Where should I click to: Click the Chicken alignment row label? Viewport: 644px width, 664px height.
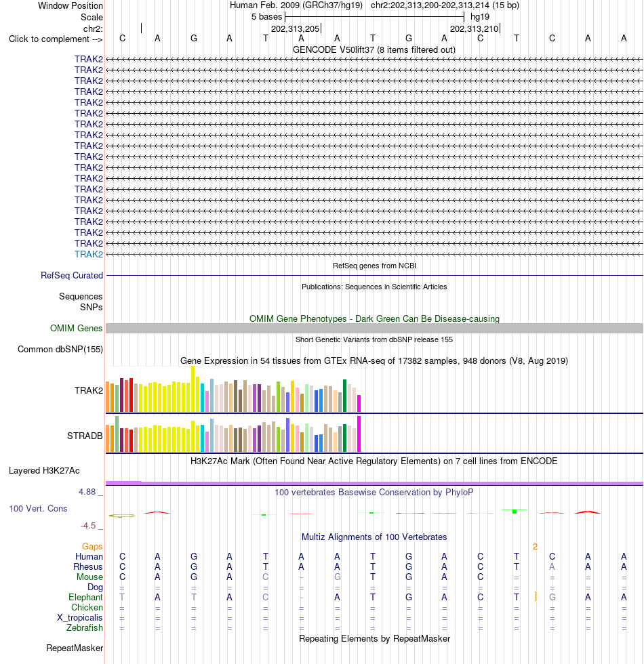click(x=87, y=607)
